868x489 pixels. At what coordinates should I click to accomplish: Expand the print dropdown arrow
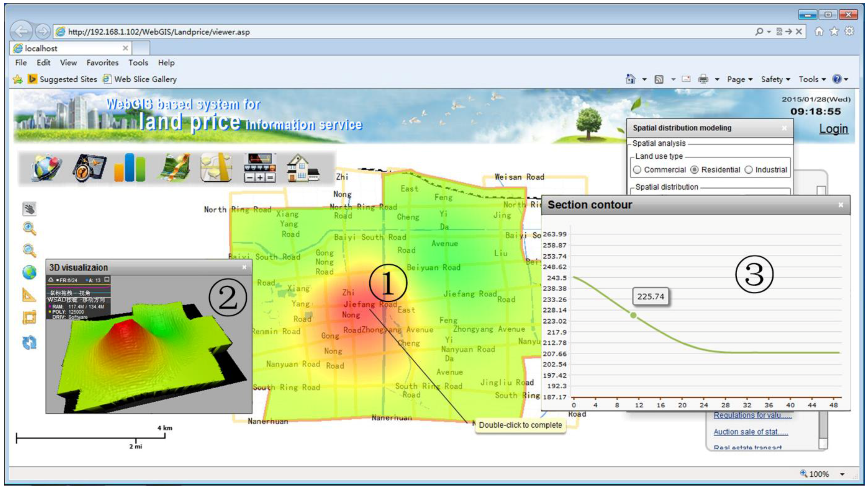point(717,80)
